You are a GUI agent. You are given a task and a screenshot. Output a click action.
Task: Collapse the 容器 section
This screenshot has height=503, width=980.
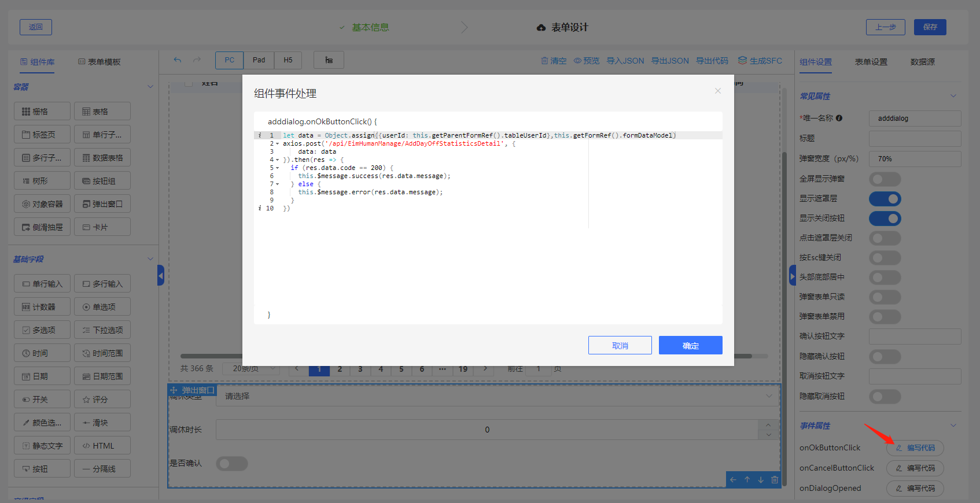tap(150, 87)
